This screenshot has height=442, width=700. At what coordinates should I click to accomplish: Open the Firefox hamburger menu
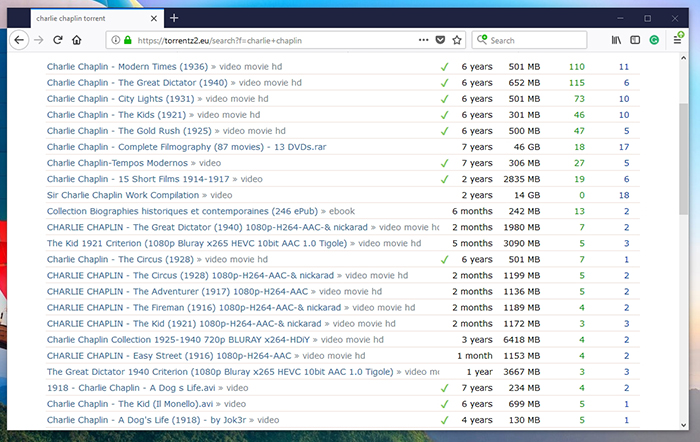click(677, 40)
